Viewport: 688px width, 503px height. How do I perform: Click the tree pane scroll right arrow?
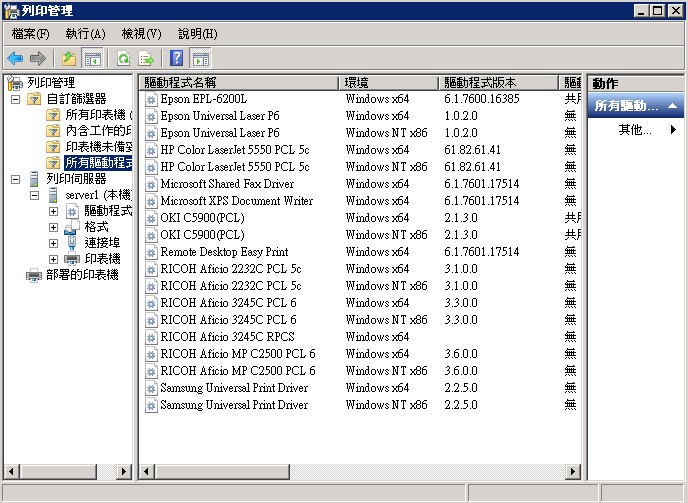click(124, 472)
